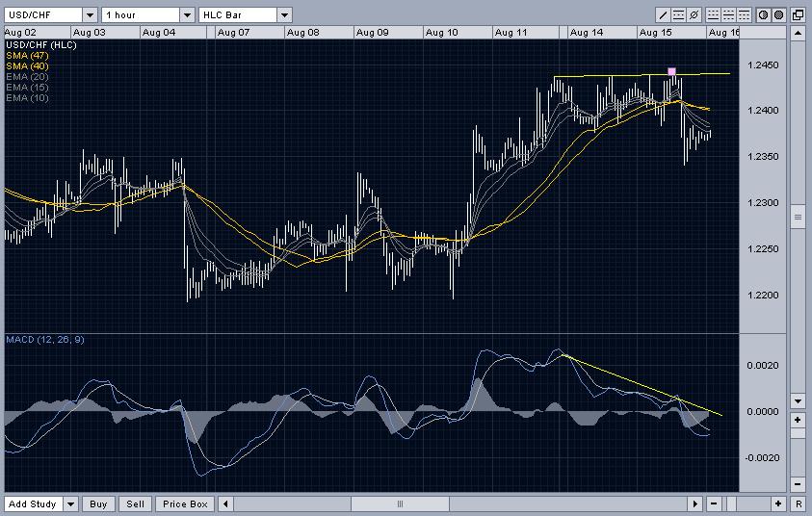Click the third grid line style icon
The width and height of the screenshot is (812, 516).
point(745,15)
